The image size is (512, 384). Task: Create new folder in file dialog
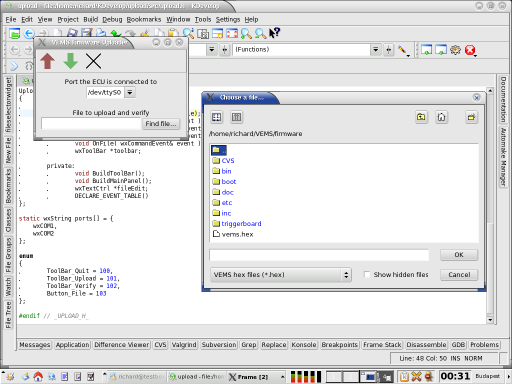pos(471,117)
